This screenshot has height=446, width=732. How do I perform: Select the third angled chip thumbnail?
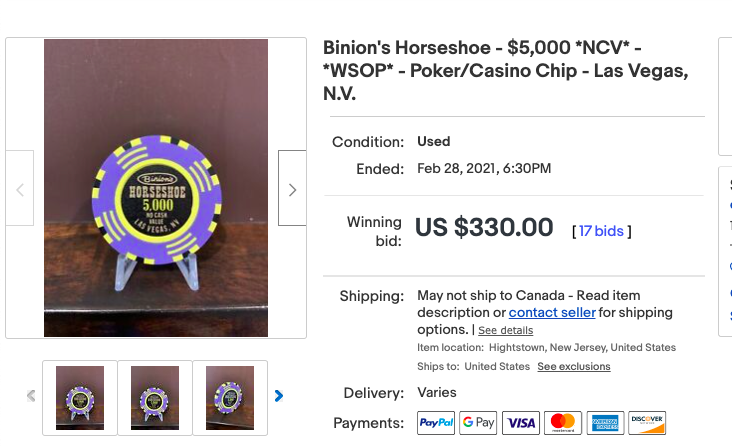coord(230,398)
